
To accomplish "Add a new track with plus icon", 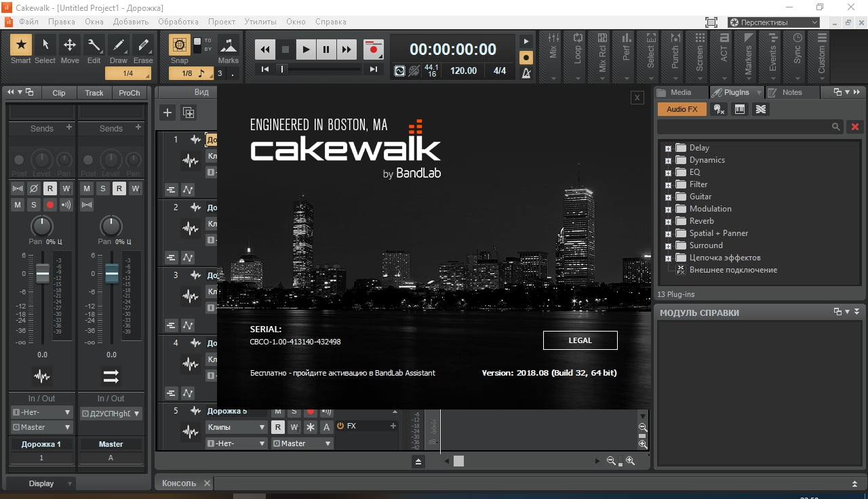I will pyautogui.click(x=167, y=113).
